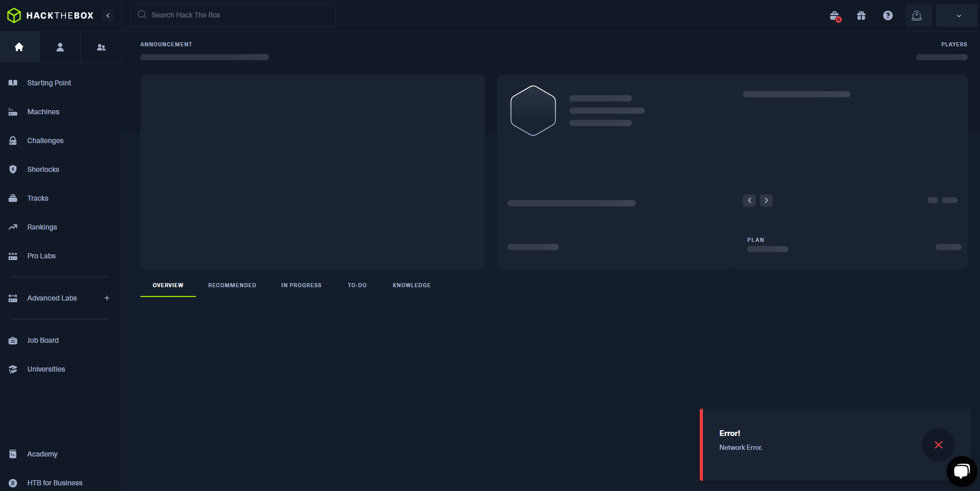980x491 pixels.
Task: Open the user account dropdown menu
Action: point(958,15)
